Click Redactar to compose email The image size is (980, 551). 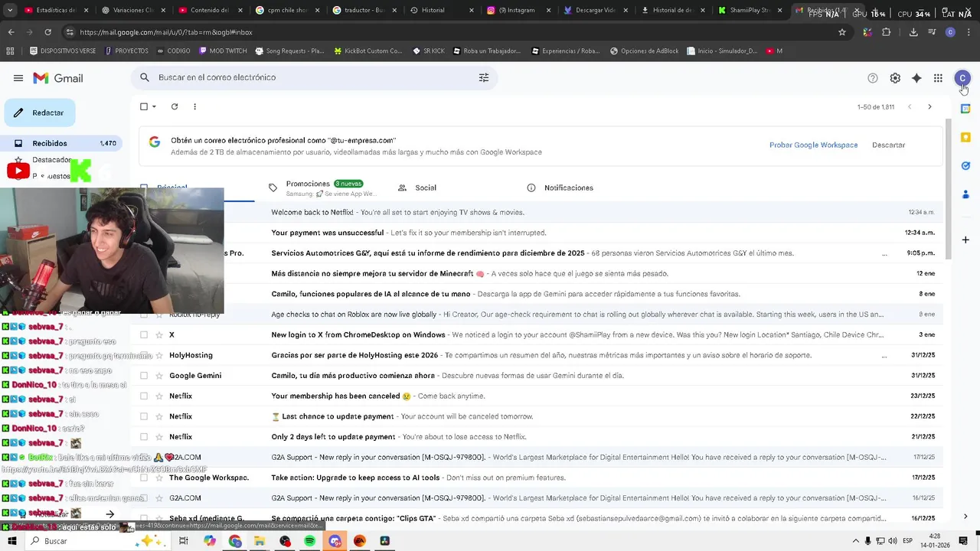[x=40, y=112]
